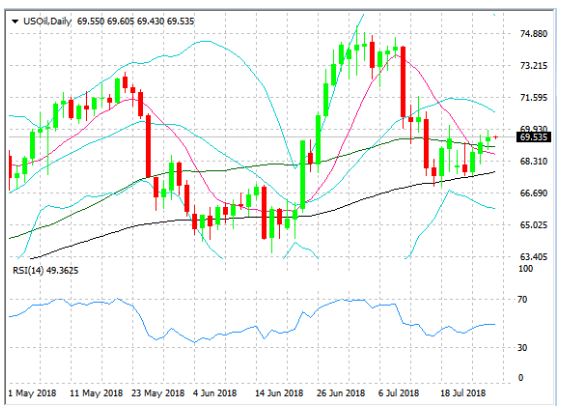Select the 23 May 2018 date label
This screenshot has width=562, height=415.
(158, 393)
